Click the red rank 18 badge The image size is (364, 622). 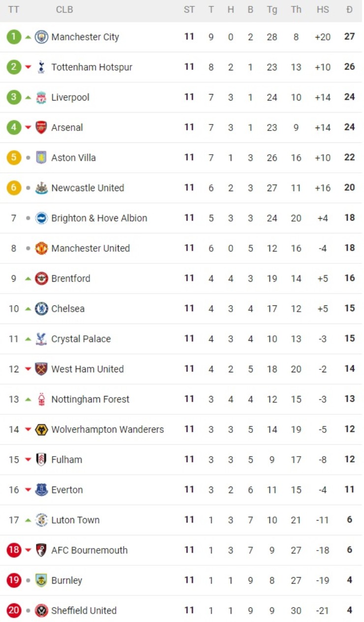coord(14,550)
